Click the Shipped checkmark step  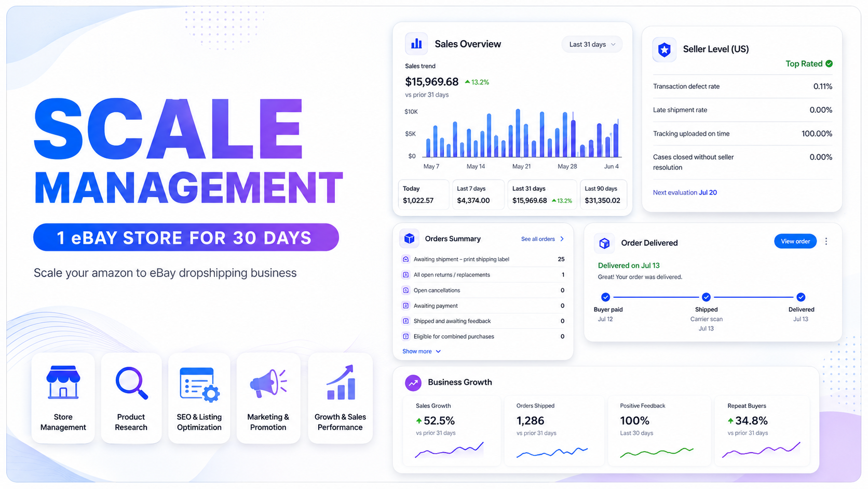pyautogui.click(x=706, y=297)
